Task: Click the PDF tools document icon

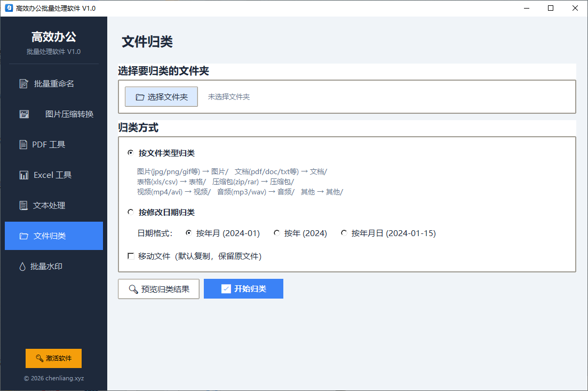Action: pos(23,144)
